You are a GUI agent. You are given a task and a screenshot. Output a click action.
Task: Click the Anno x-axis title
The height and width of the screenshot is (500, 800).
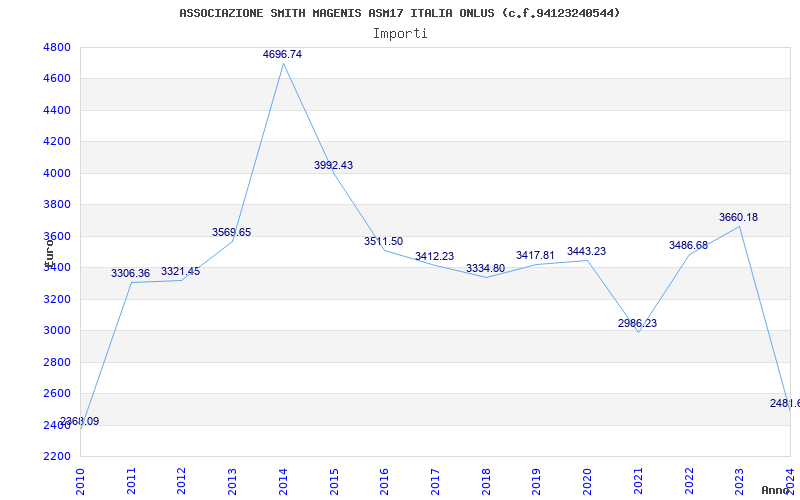click(x=776, y=490)
